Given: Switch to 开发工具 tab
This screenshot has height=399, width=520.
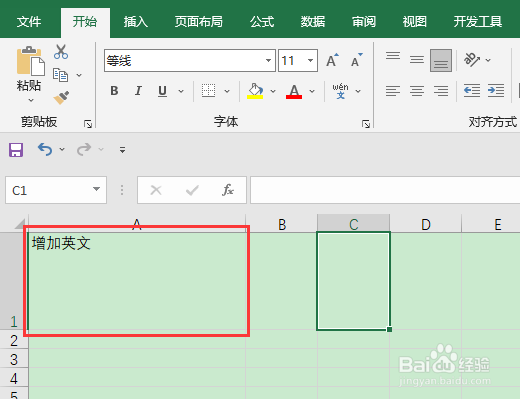Looking at the screenshot, I should (477, 22).
